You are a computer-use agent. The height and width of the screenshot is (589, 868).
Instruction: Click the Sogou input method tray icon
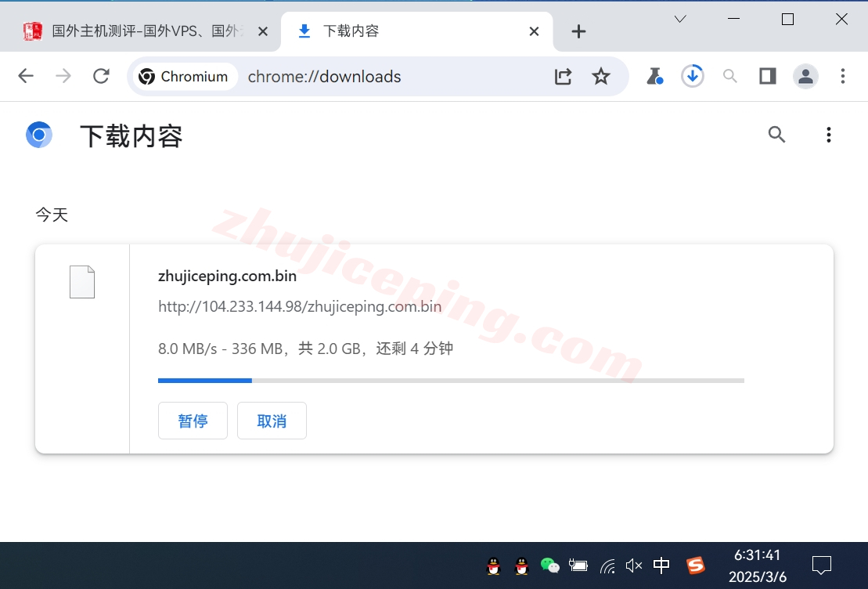click(x=696, y=566)
